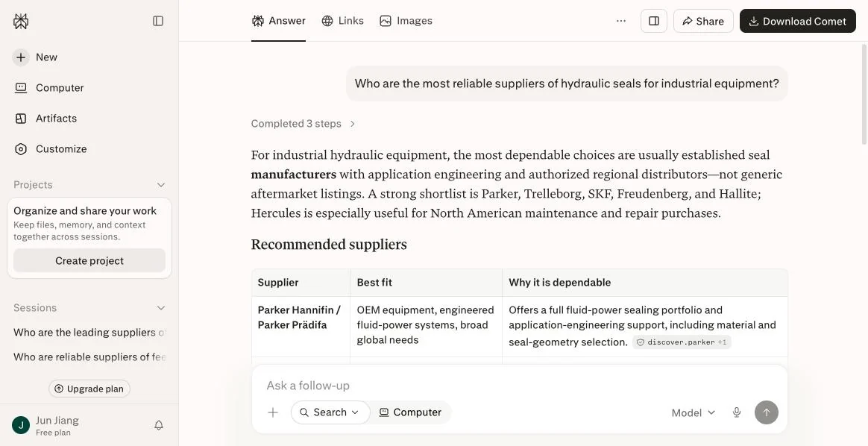
Task: Click the send arrow button
Action: tap(766, 412)
